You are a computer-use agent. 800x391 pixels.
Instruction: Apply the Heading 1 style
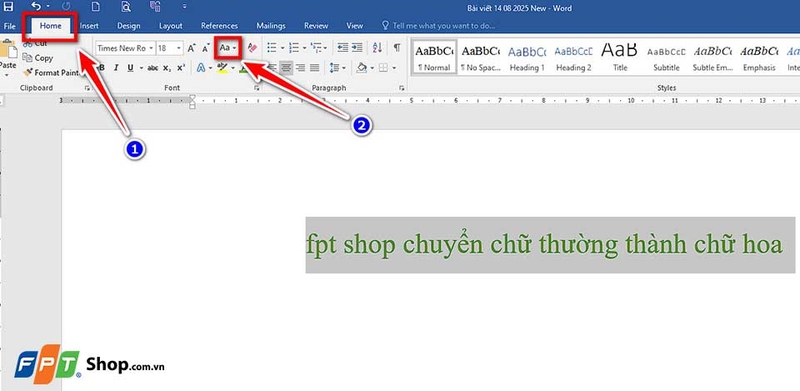click(527, 58)
